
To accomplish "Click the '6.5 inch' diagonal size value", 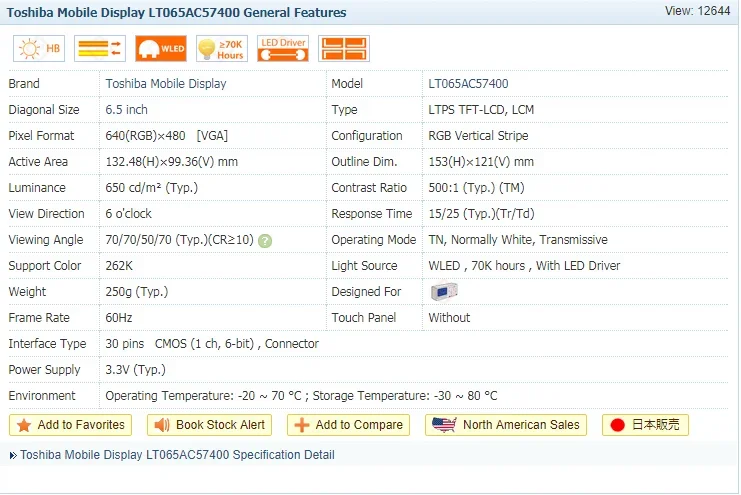I will [127, 110].
